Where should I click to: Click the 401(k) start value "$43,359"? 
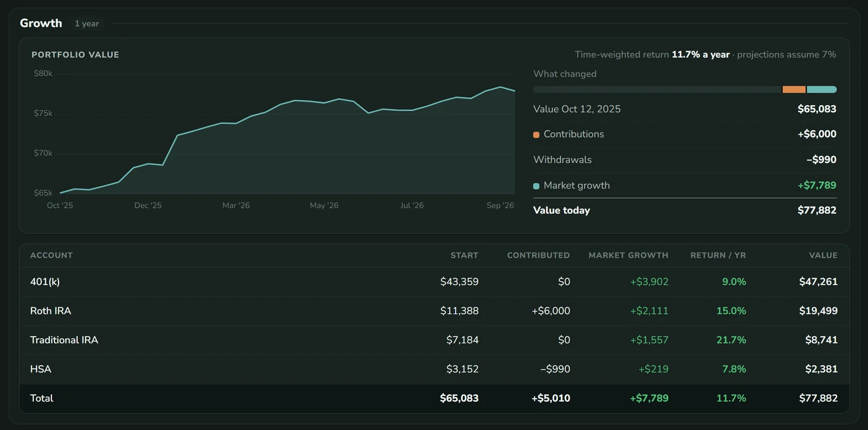459,282
